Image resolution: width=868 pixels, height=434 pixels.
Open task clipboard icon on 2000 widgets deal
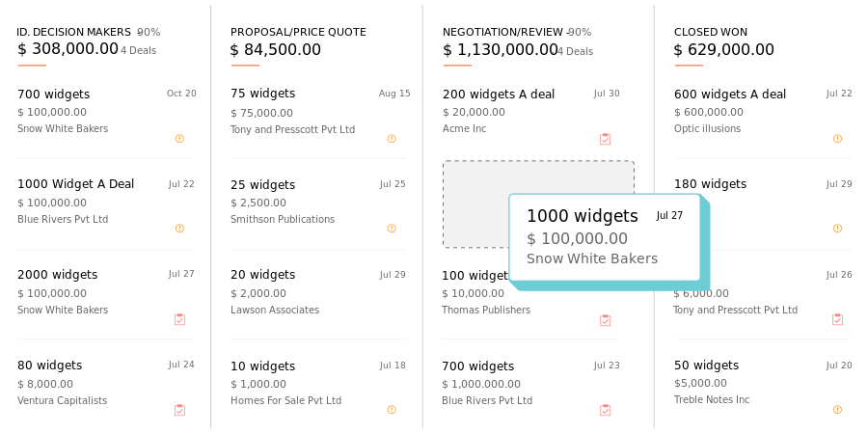point(179,319)
